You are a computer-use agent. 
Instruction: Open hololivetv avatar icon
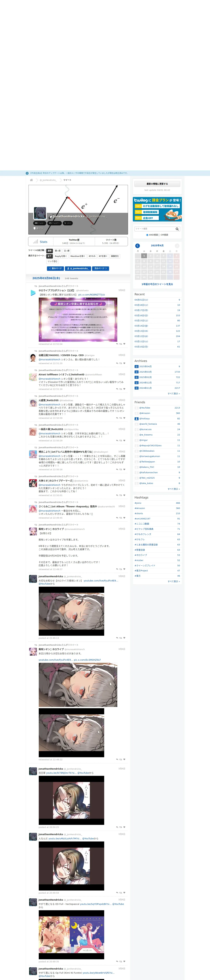33,293
